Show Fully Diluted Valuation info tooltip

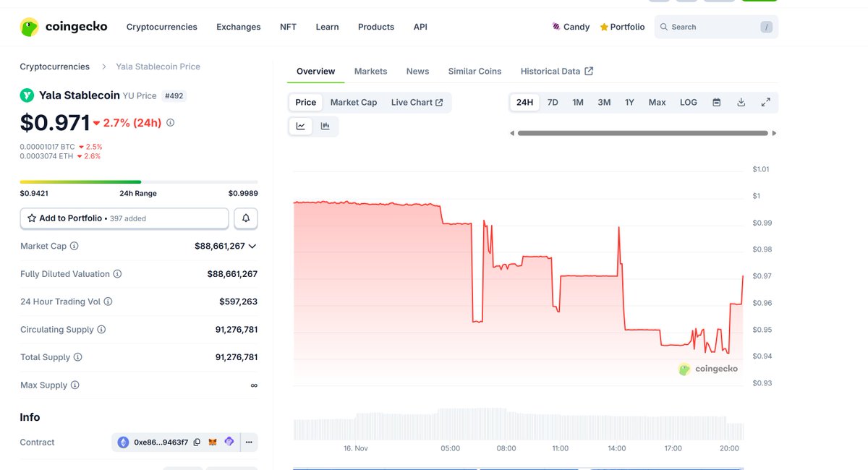click(x=117, y=274)
